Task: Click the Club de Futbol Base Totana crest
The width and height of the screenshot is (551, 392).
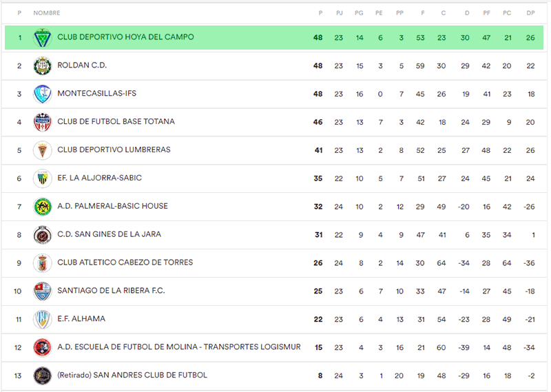Action: pos(43,122)
